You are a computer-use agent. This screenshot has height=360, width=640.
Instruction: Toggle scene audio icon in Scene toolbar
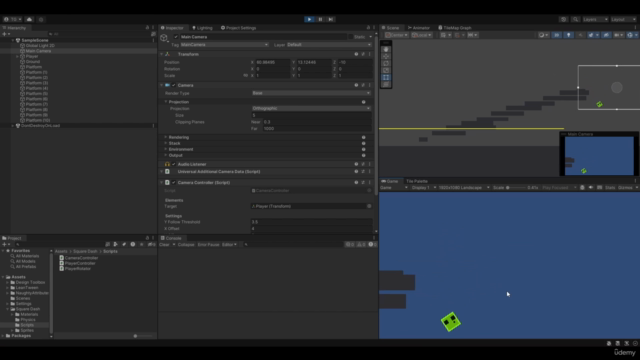coord(580,35)
